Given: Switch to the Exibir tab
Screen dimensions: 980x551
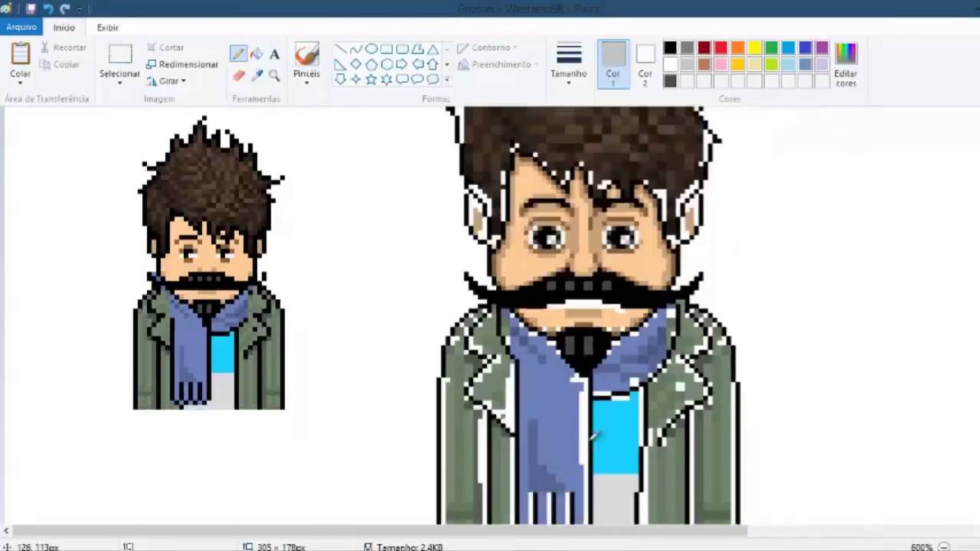Looking at the screenshot, I should click(107, 28).
